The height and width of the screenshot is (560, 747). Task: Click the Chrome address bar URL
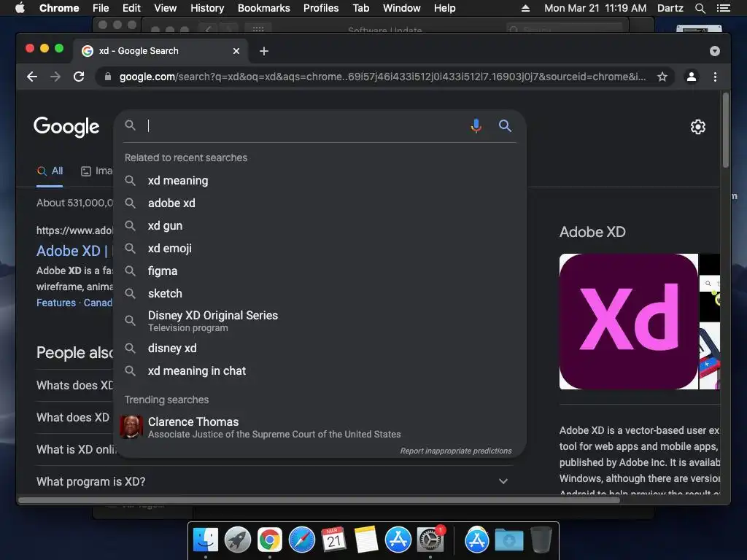(x=382, y=77)
